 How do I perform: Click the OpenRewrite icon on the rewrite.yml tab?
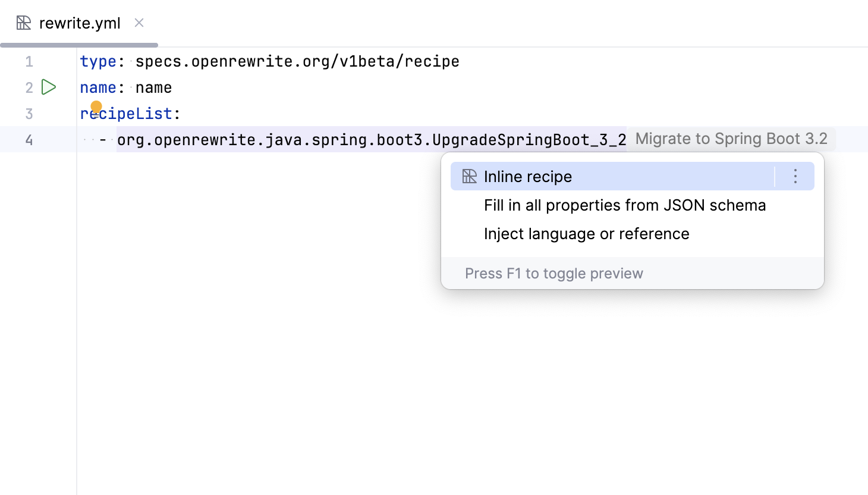pos(24,23)
